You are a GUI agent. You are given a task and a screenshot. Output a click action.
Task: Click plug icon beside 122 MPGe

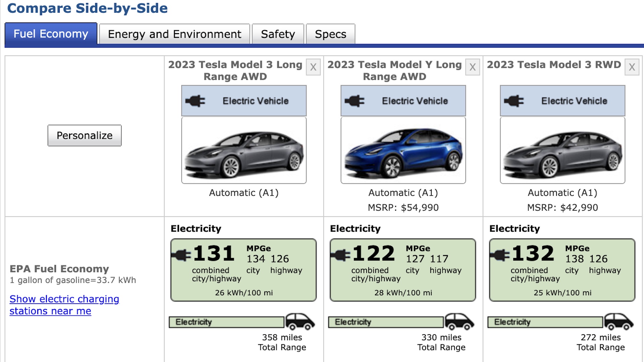pos(340,255)
